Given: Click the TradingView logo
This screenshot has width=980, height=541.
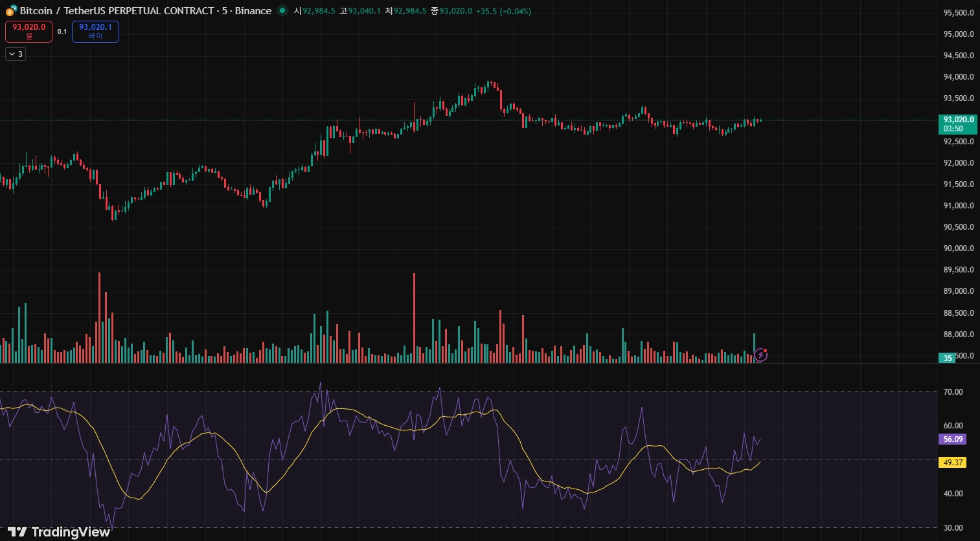Looking at the screenshot, I should 59,531.
